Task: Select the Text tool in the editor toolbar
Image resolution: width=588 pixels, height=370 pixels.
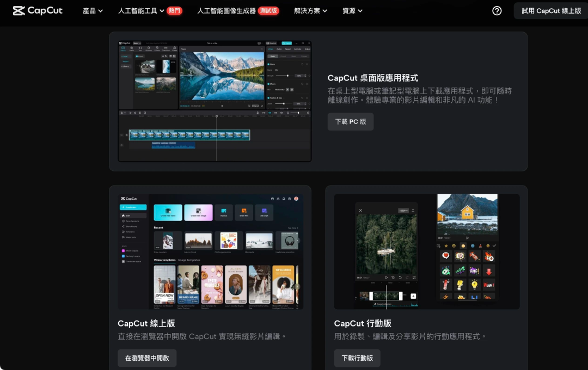Action: (139, 48)
